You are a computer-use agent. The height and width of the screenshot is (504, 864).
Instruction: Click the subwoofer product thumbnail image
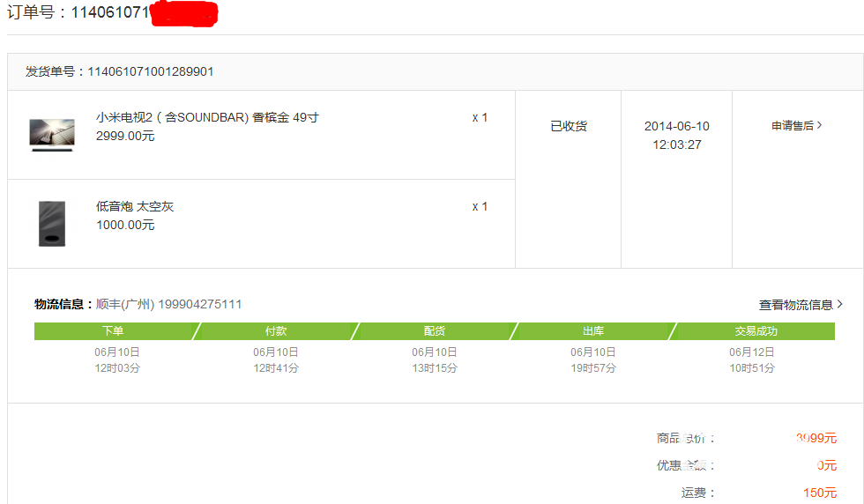52,224
